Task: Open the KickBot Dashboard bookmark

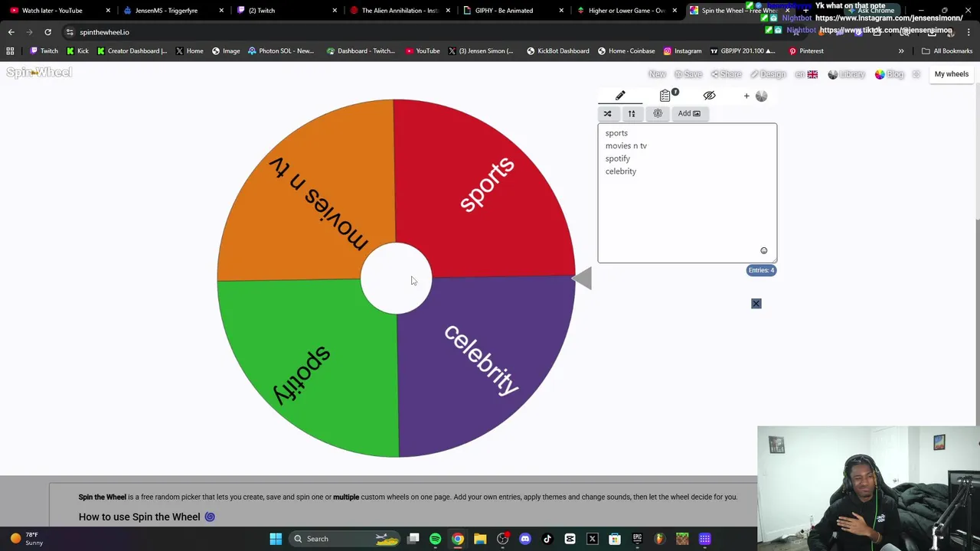Action: (x=557, y=51)
